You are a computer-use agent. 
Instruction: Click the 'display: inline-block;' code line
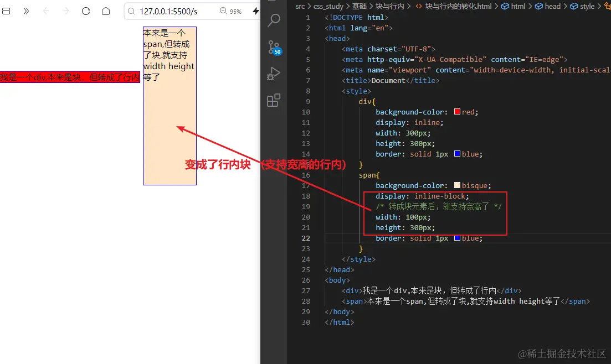coord(423,196)
